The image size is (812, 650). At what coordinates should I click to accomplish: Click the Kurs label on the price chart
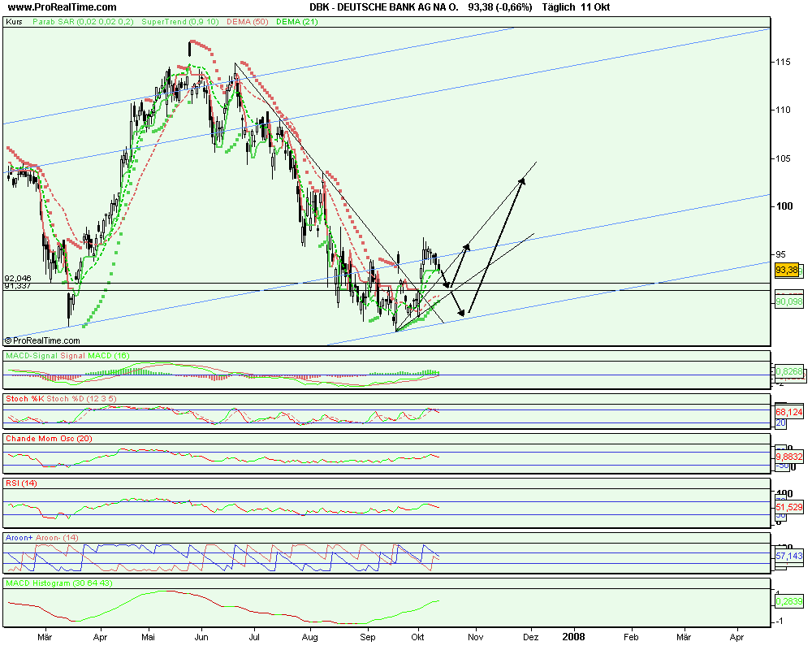click(13, 24)
